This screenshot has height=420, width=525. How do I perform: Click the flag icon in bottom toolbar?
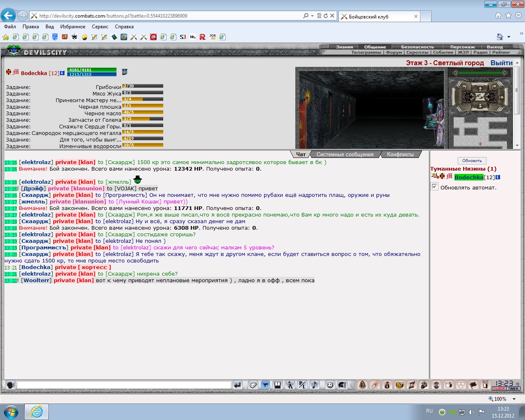[473, 385]
